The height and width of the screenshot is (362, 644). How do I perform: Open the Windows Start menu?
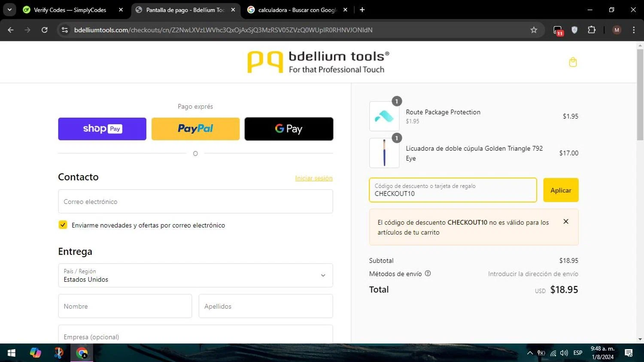click(x=12, y=353)
